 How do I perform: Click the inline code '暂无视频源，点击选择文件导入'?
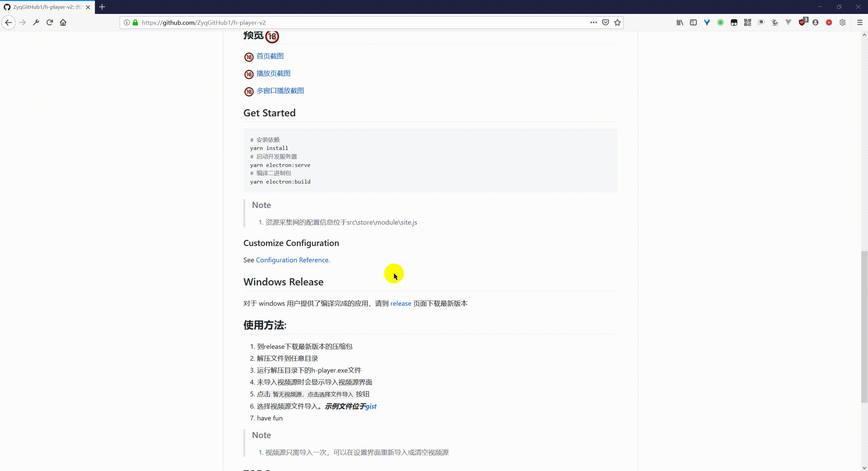coord(313,394)
